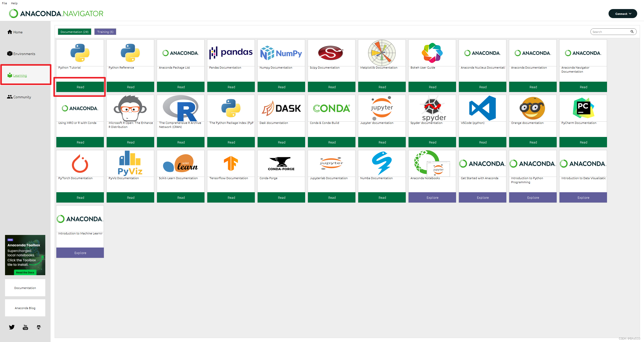
Task: Read the Python Tutorial
Action: click(x=80, y=87)
